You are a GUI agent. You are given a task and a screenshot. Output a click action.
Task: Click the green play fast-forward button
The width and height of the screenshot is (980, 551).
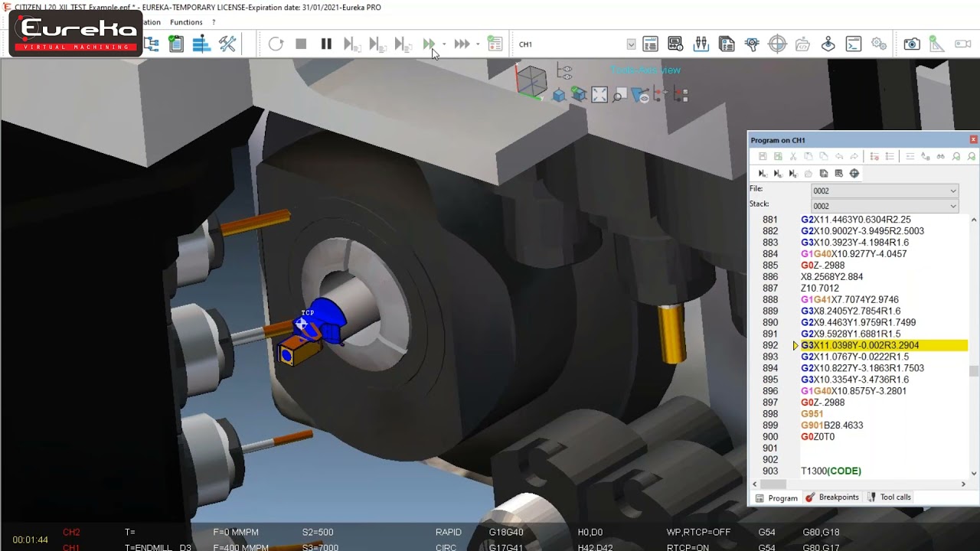429,44
